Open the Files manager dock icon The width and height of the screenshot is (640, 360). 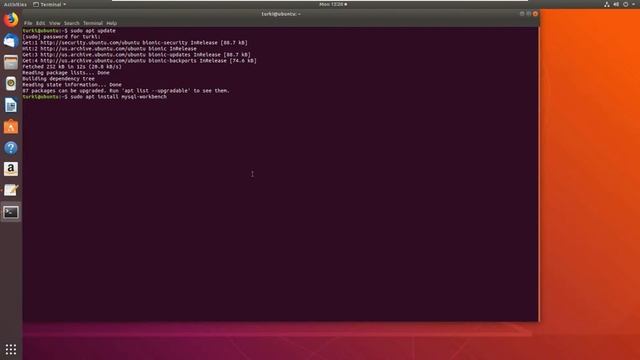coord(11,62)
